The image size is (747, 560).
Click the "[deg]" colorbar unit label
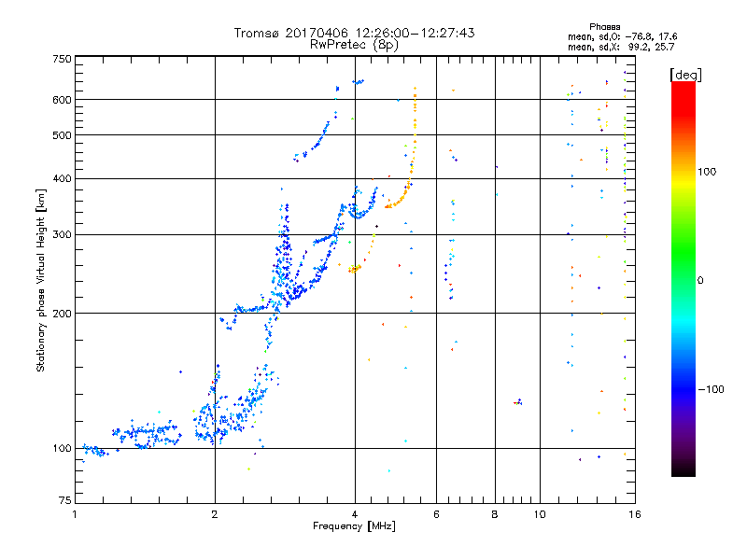pyautogui.click(x=685, y=74)
